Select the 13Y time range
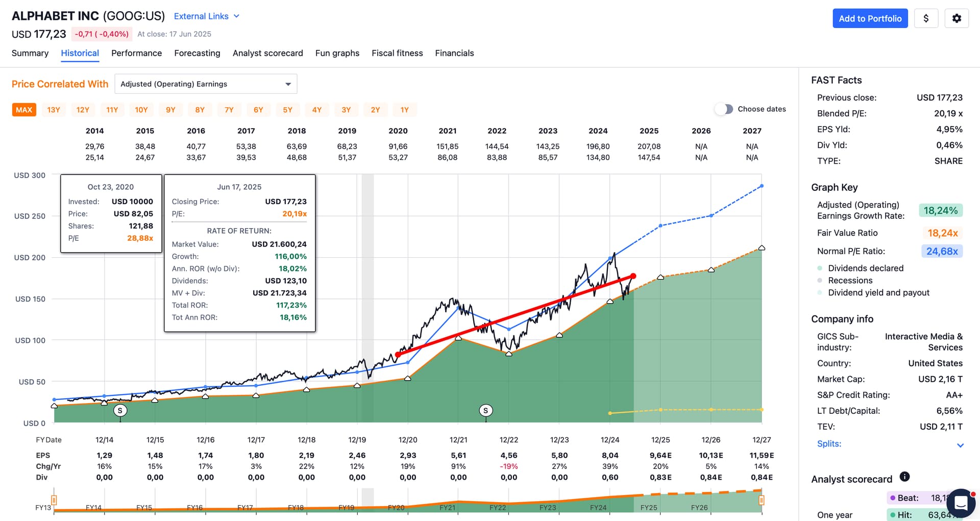 click(54, 110)
